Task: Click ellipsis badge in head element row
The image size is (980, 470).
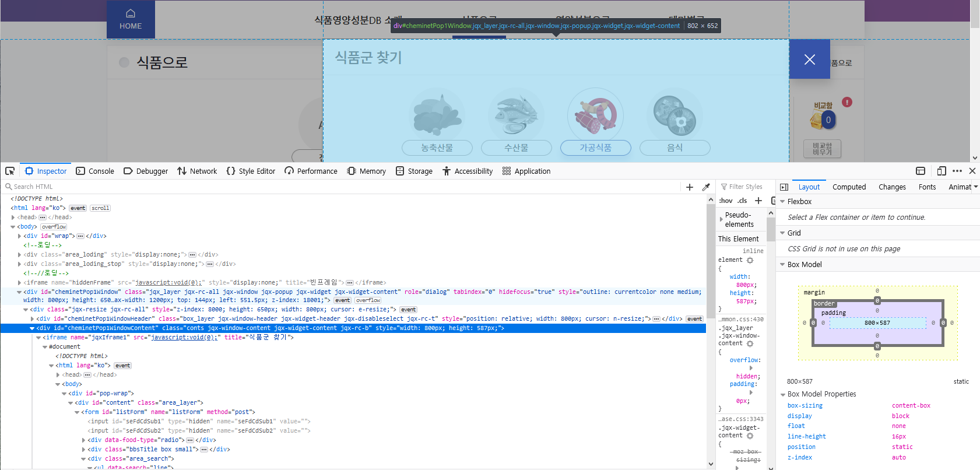Action: 43,218
